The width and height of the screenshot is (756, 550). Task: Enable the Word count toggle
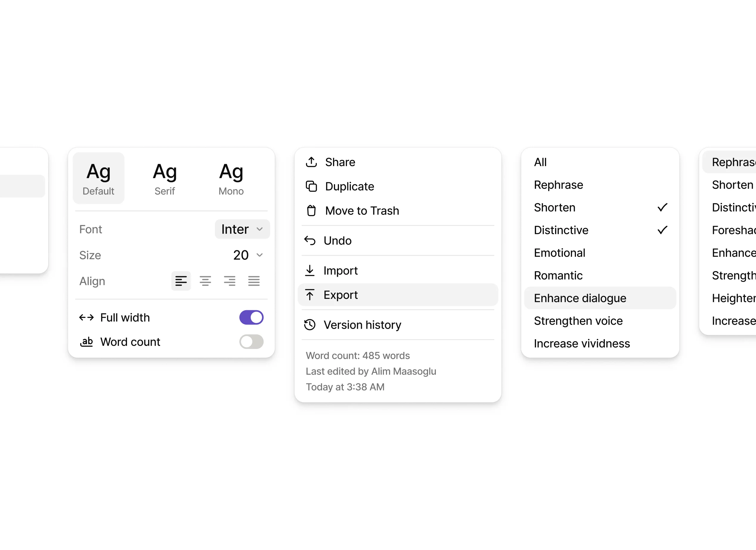pos(251,342)
